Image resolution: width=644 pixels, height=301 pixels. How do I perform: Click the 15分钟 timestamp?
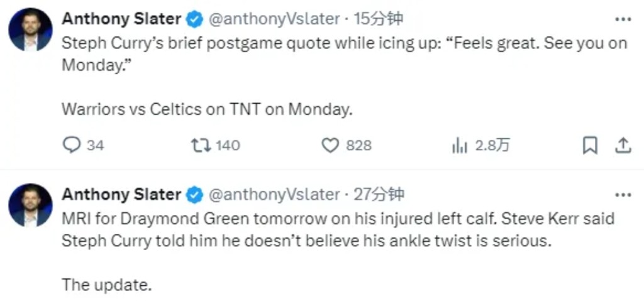point(378,19)
